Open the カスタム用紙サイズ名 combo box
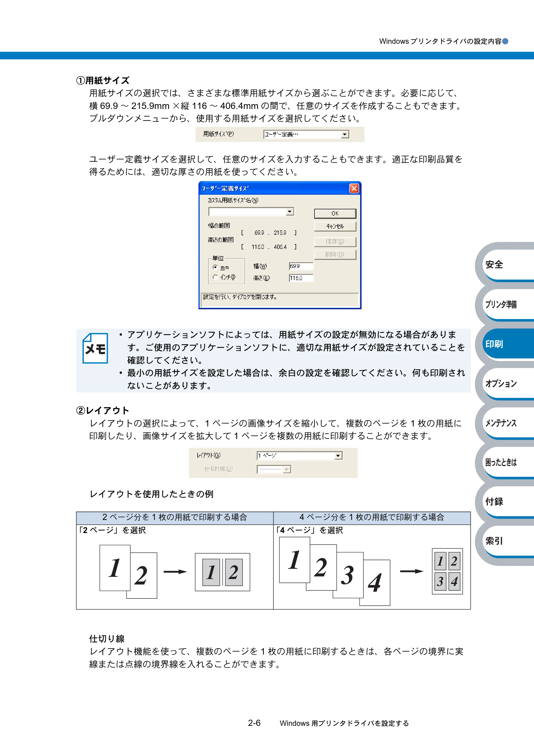Image resolution: width=534 pixels, height=756 pixels. coord(251,211)
